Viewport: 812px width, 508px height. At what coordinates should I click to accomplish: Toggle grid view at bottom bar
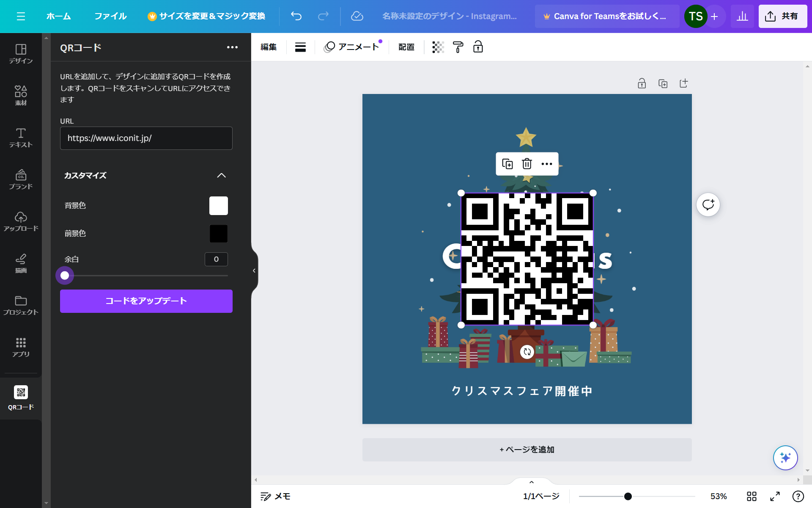tap(752, 496)
